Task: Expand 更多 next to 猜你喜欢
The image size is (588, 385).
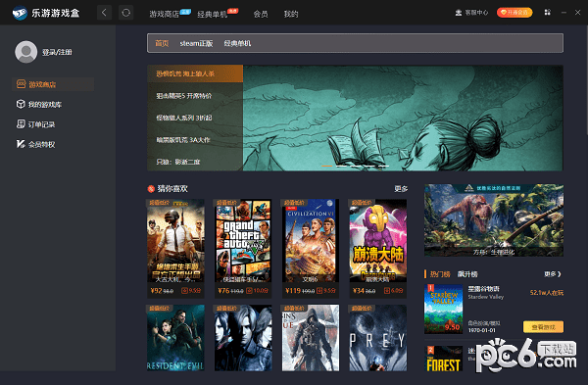Action: [x=401, y=188]
